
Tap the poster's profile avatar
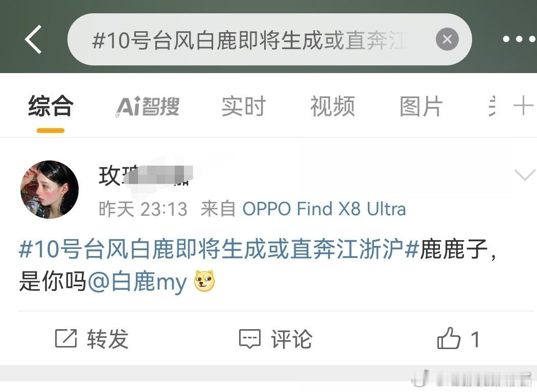click(50, 189)
